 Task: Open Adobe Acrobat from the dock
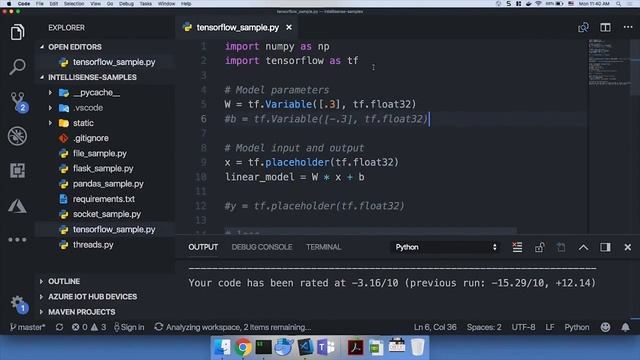tap(355, 347)
